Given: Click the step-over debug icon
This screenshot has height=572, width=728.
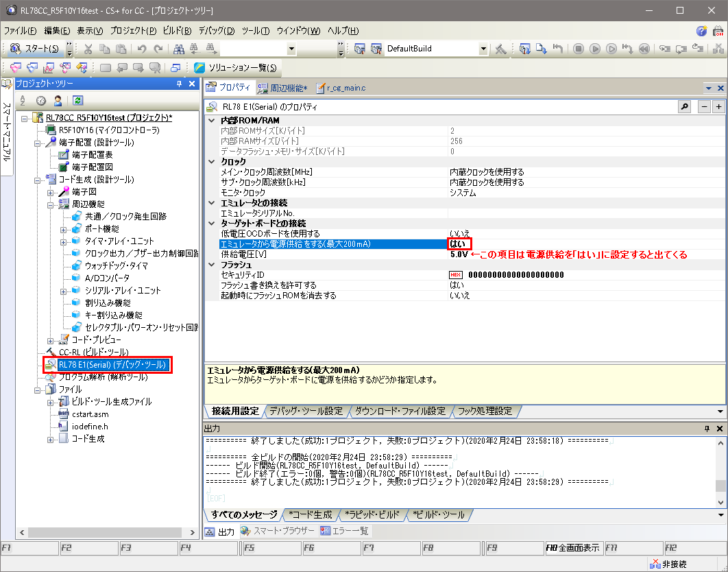Looking at the screenshot, I should [681, 49].
